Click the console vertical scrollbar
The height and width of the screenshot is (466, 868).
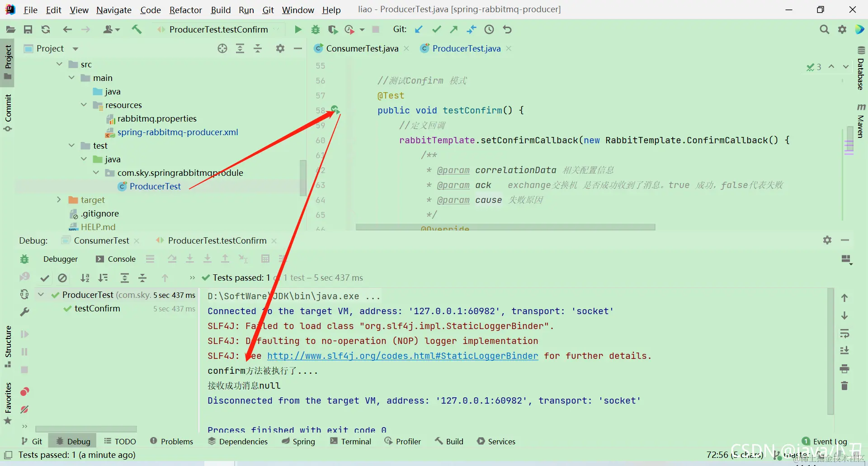(x=830, y=351)
